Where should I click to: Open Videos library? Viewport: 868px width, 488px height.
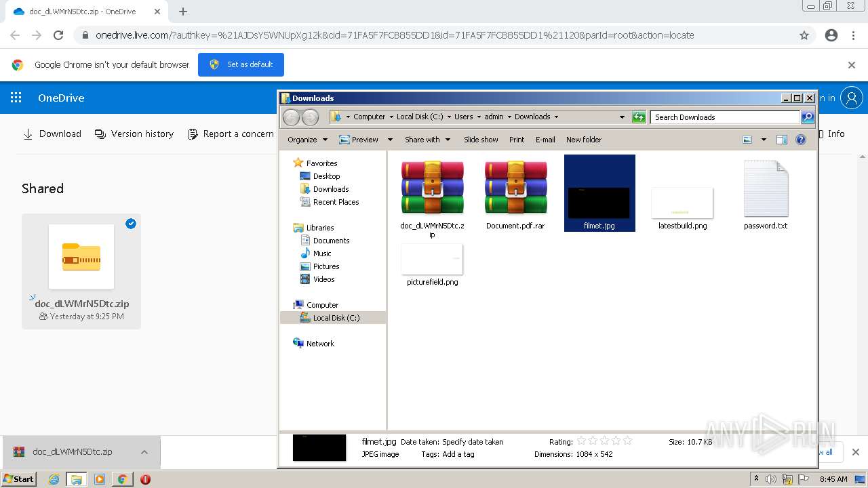click(317, 279)
